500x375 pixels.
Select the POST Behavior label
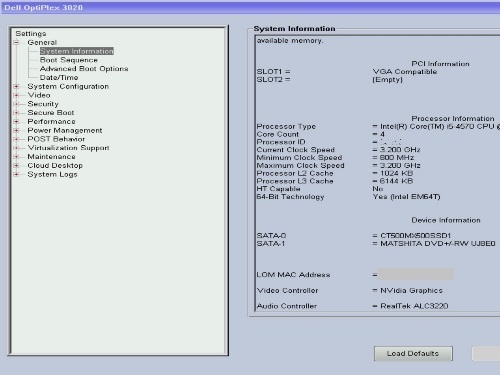[56, 139]
